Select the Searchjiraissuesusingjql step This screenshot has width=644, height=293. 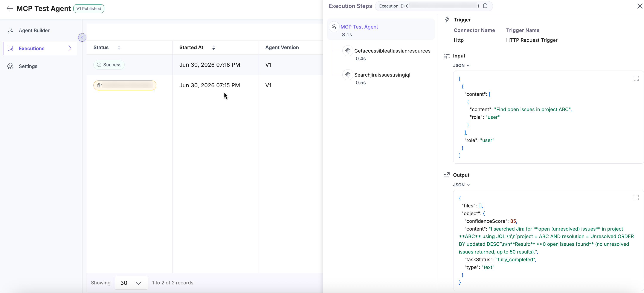pos(382,75)
